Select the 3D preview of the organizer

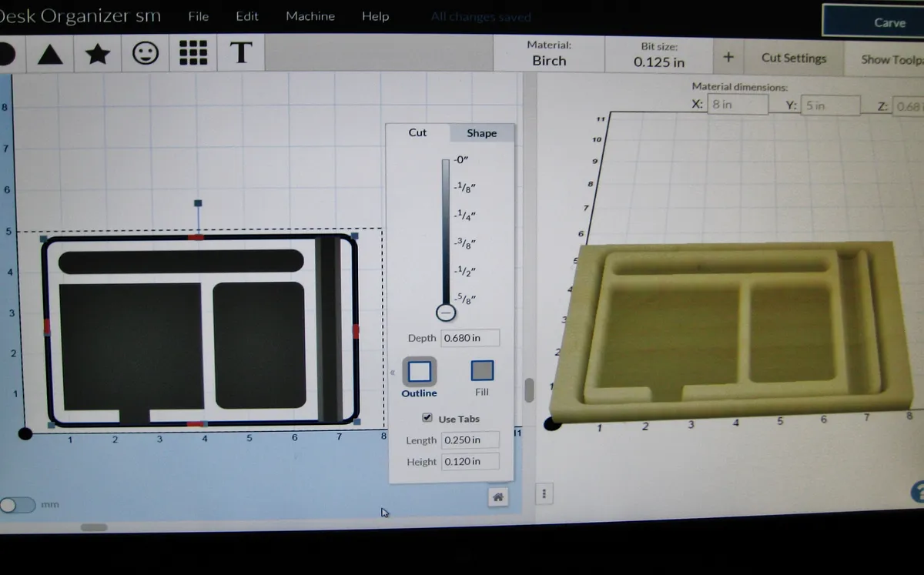[x=731, y=331]
